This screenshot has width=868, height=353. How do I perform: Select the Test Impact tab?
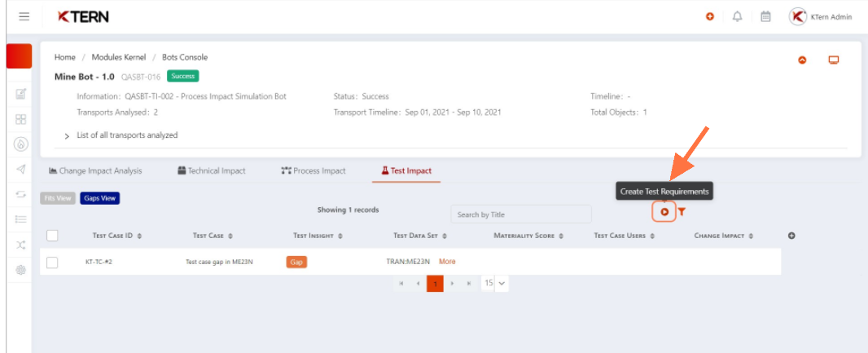(406, 170)
